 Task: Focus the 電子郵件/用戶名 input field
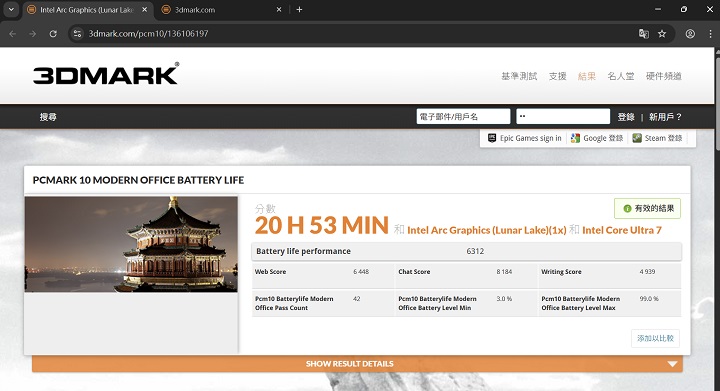coord(463,117)
